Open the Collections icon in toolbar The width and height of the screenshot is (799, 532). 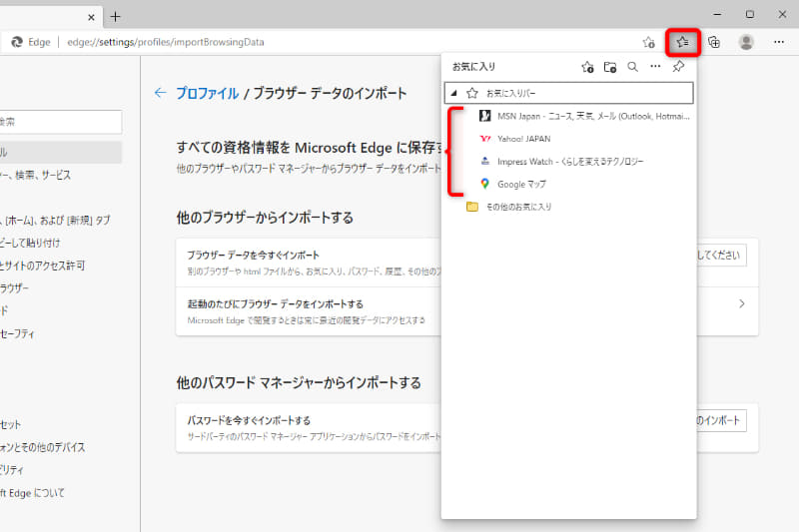(x=714, y=42)
